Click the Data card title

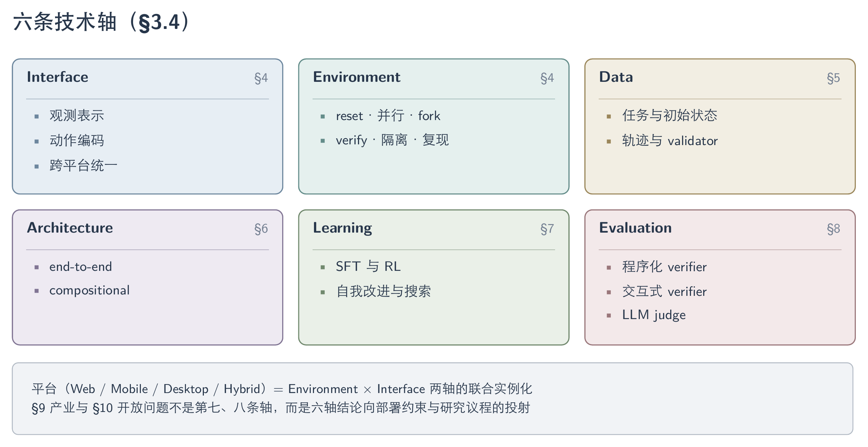click(616, 77)
